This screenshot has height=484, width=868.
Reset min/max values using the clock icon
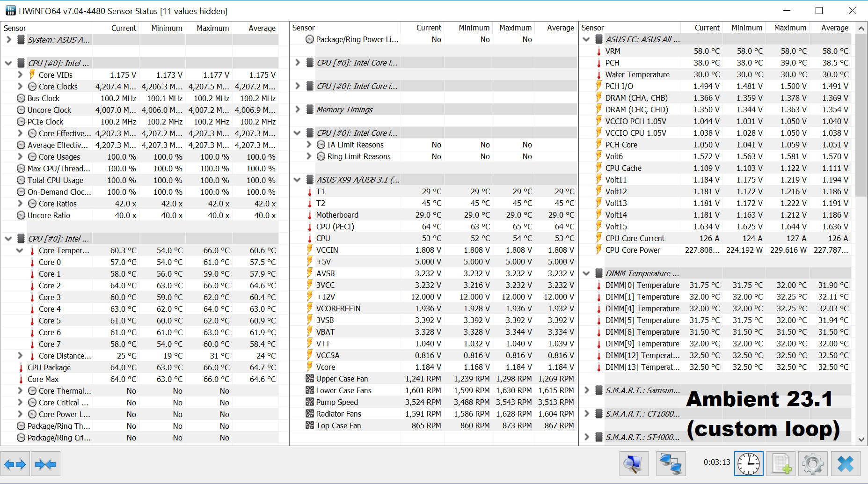point(749,463)
